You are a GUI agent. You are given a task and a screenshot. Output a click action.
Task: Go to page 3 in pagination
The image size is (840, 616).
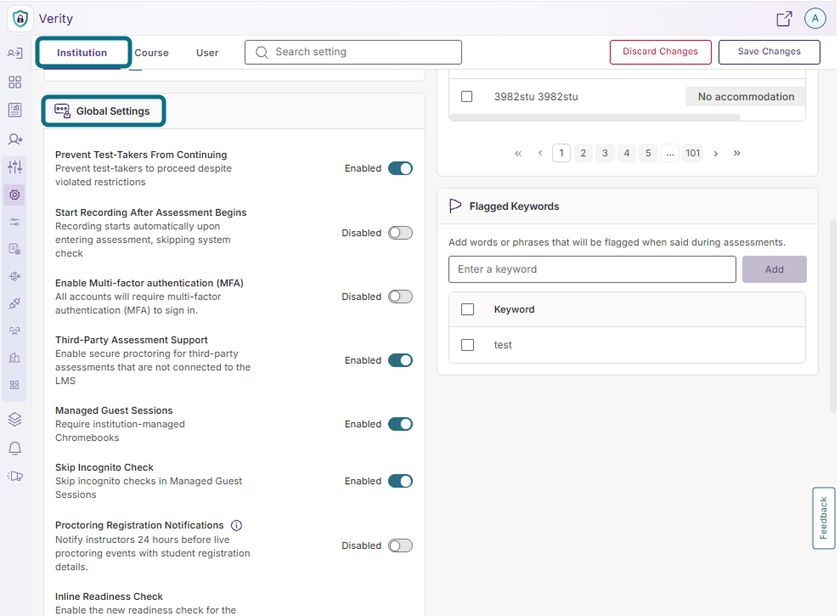coord(605,153)
